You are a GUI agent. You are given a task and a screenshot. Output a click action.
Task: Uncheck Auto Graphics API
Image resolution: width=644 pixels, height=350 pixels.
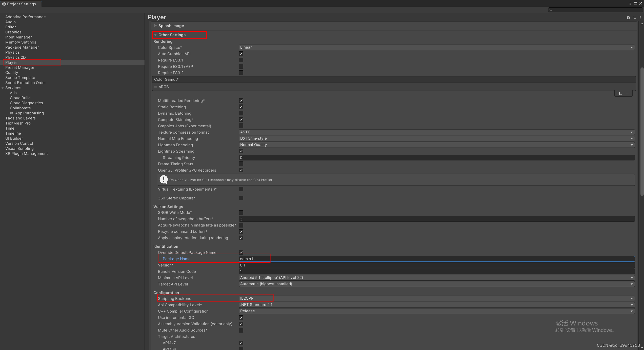(x=241, y=54)
